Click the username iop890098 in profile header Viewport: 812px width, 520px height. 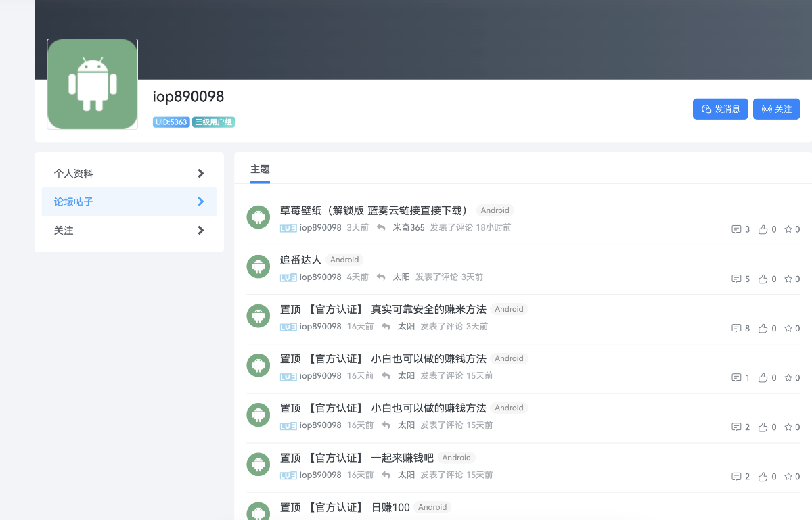[x=188, y=97]
